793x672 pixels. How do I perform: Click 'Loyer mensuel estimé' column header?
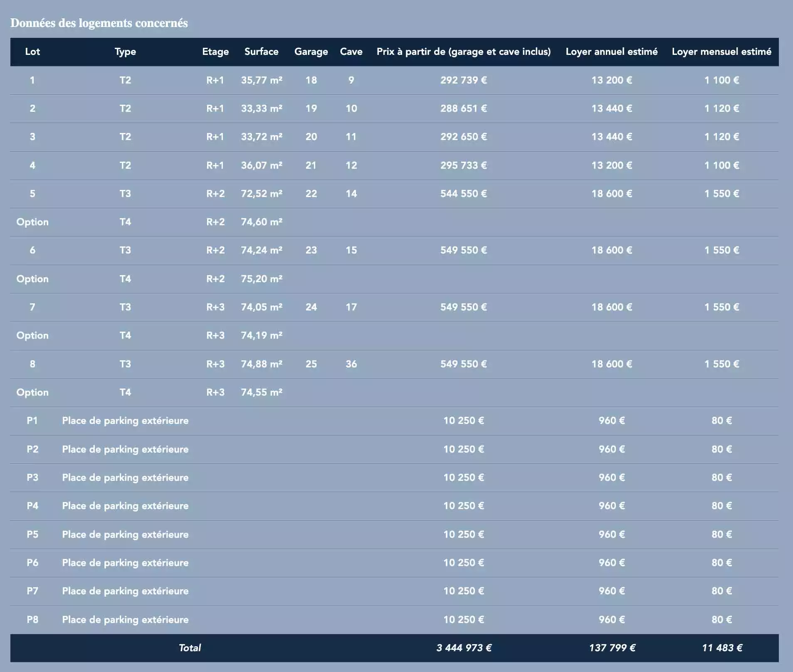[721, 52]
